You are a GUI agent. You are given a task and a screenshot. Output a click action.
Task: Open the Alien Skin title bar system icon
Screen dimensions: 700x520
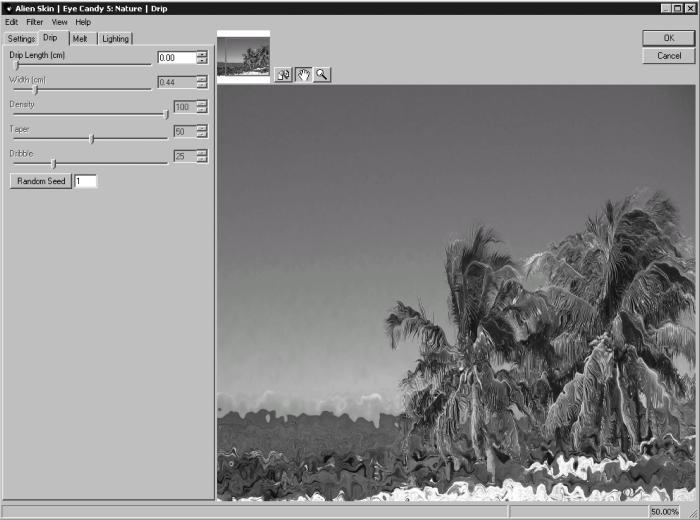click(8, 8)
